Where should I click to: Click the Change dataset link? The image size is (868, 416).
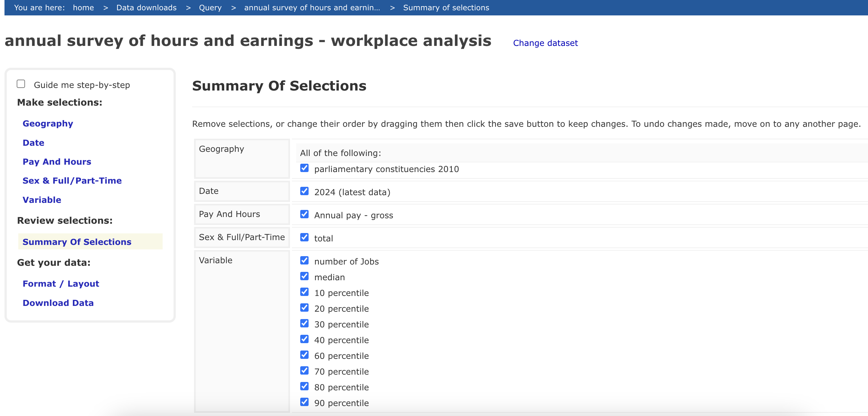click(545, 43)
